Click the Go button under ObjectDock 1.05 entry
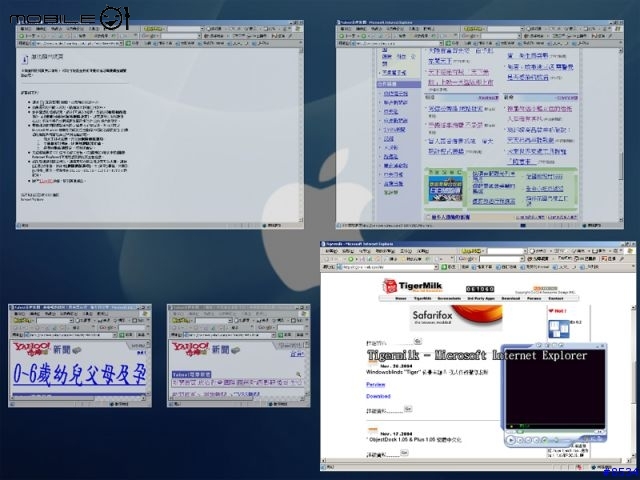This screenshot has height=480, width=640. pos(404,453)
